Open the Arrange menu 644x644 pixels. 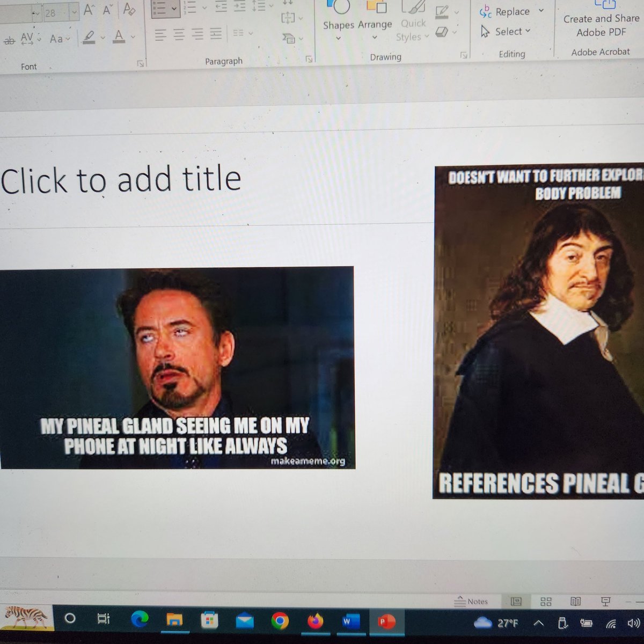(x=375, y=20)
